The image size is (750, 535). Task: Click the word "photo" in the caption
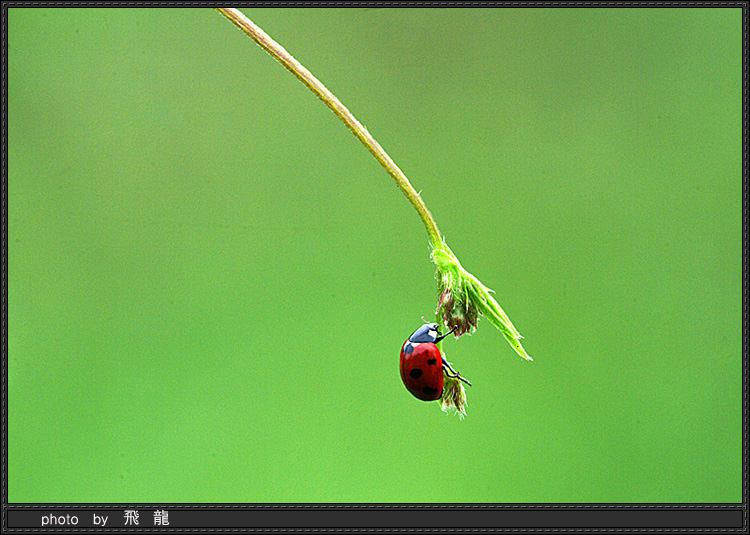coord(59,519)
